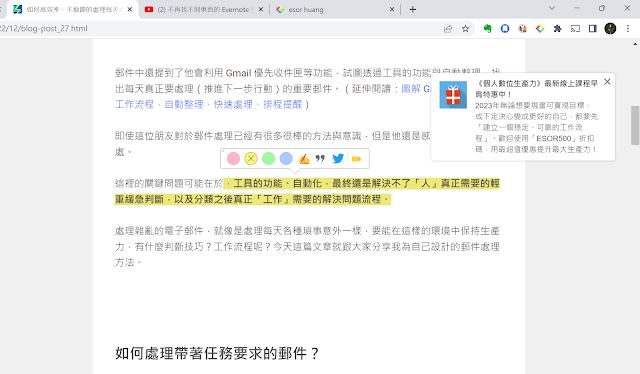Close the active blog article tab
The width and height of the screenshot is (640, 374).
click(130, 9)
